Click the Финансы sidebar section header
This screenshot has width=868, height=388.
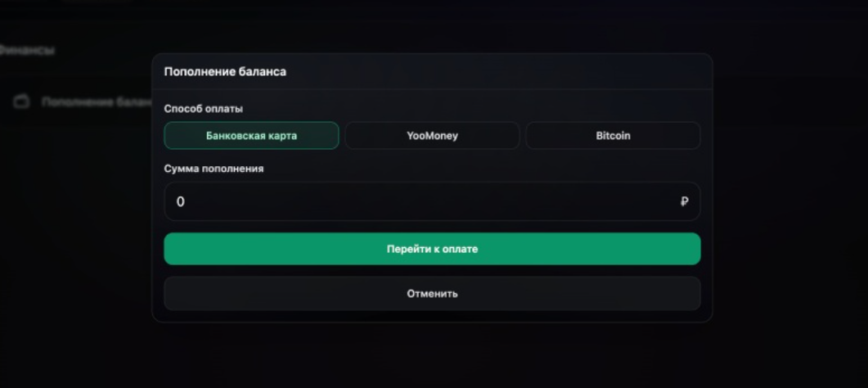tap(27, 51)
